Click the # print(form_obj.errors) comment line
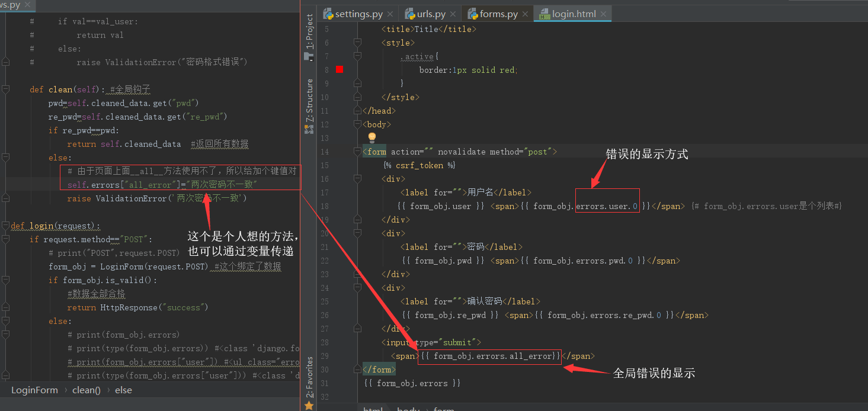This screenshot has width=868, height=411. (x=123, y=335)
